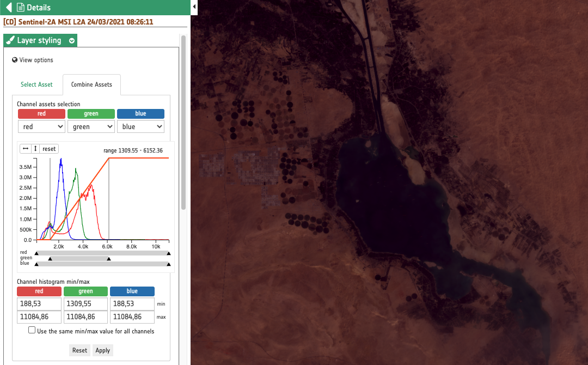588x365 pixels.
Task: Click the Details document icon
Action: pyautogui.click(x=21, y=8)
